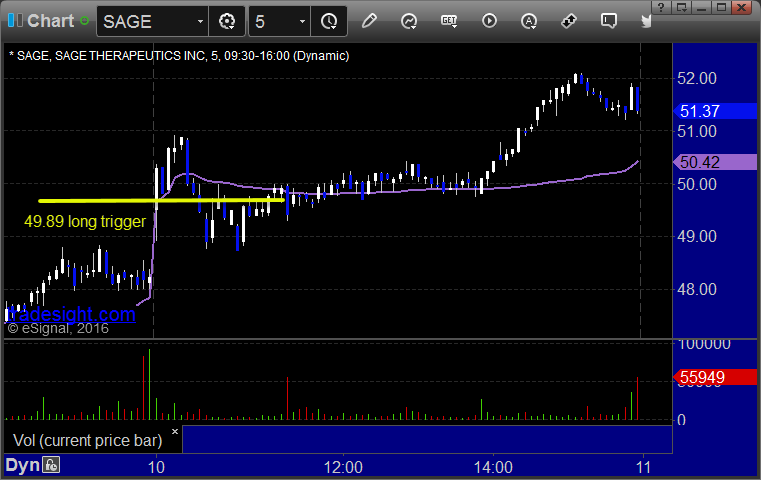Maximize the chart window

[721, 7]
